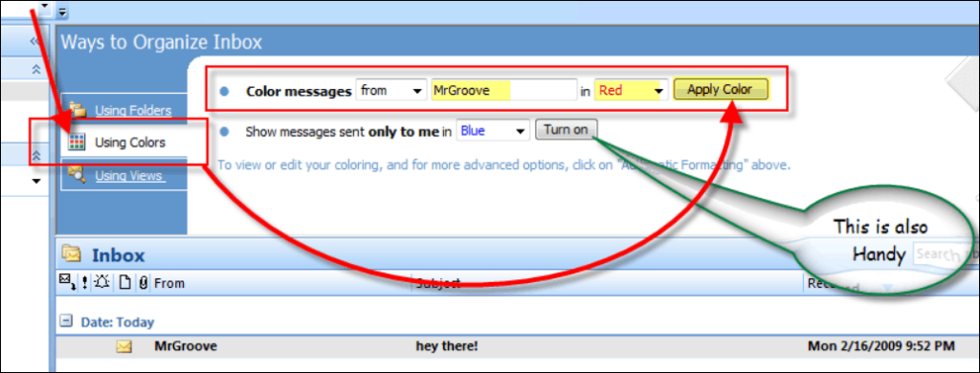The image size is (980, 373).
Task: Select the "hey there!" subject text
Action: tap(447, 345)
